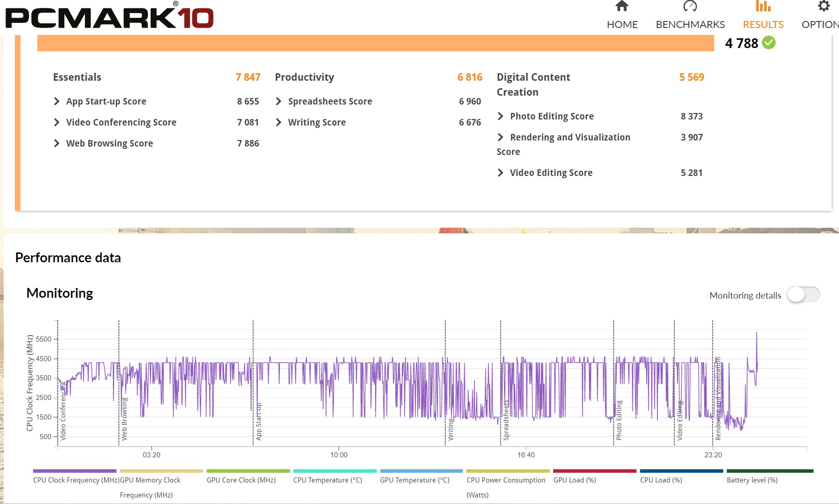The image size is (839, 504).
Task: Click the Writing Score label
Action: [316, 122]
